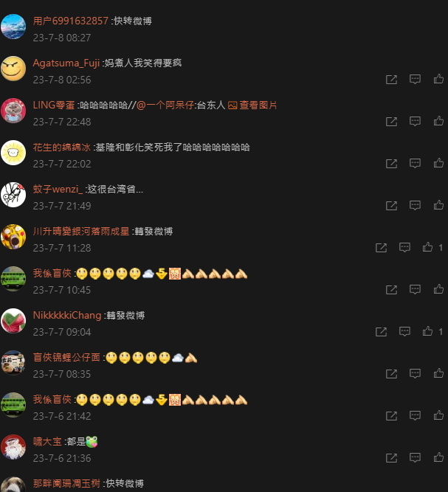Reply to 嘯大宝's comment
The image size is (448, 492).
click(415, 457)
